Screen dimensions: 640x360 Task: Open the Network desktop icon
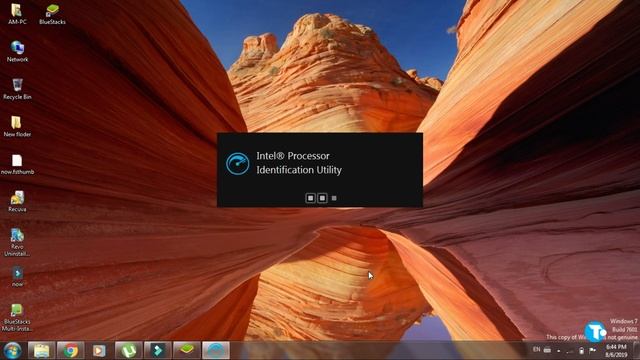(x=17, y=51)
